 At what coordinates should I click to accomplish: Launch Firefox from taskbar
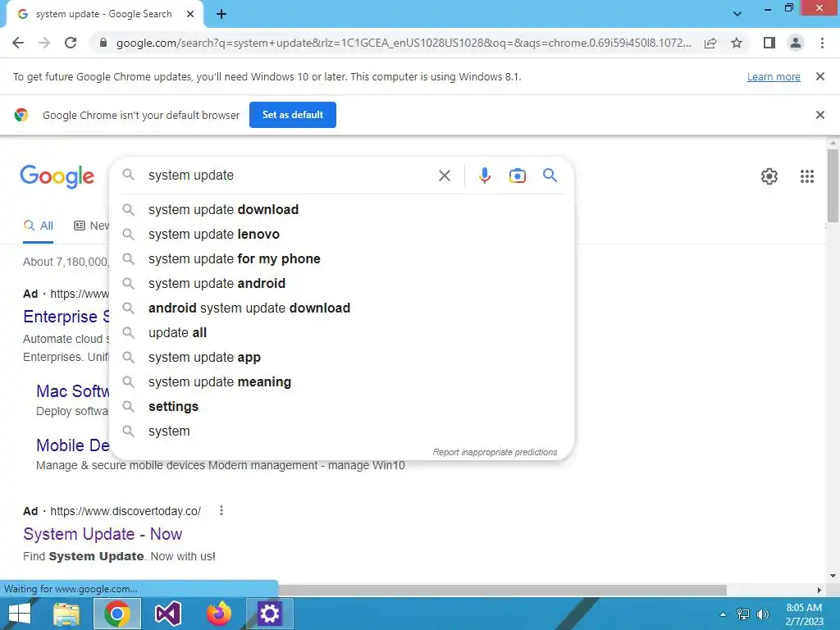pyautogui.click(x=218, y=614)
